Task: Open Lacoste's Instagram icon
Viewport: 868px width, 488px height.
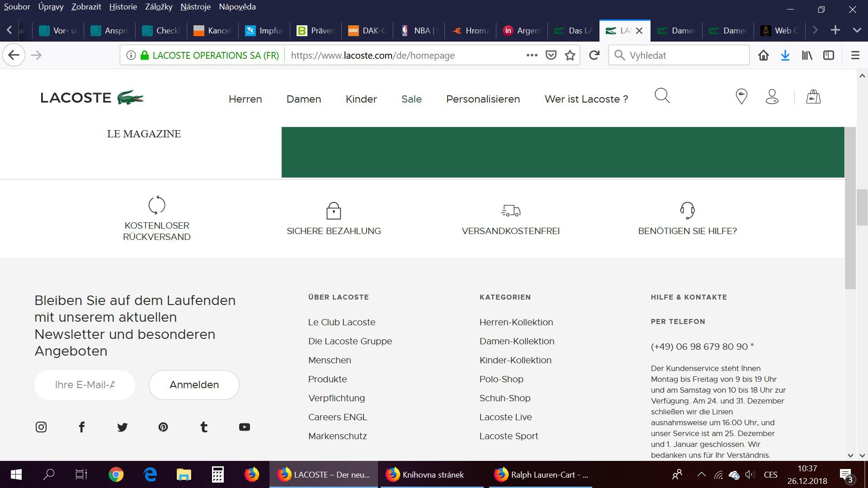Action: [41, 427]
